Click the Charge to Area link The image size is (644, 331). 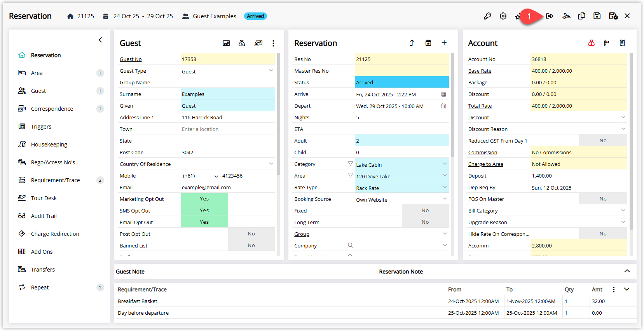[x=486, y=164]
